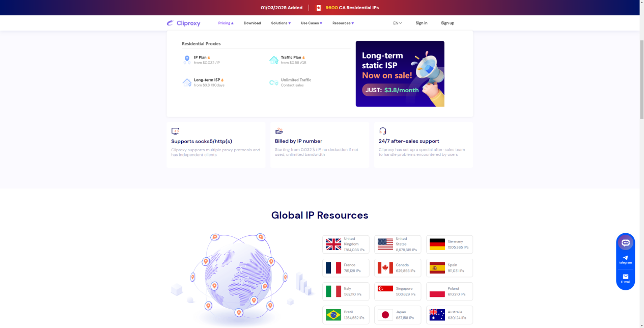Click the E-mail contact icon
This screenshot has height=328, width=644.
coord(625,278)
